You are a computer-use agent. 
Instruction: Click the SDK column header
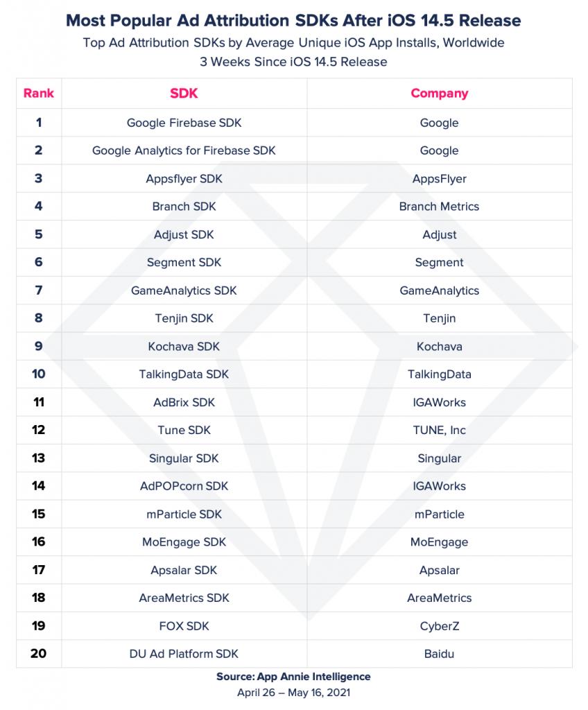click(x=184, y=94)
